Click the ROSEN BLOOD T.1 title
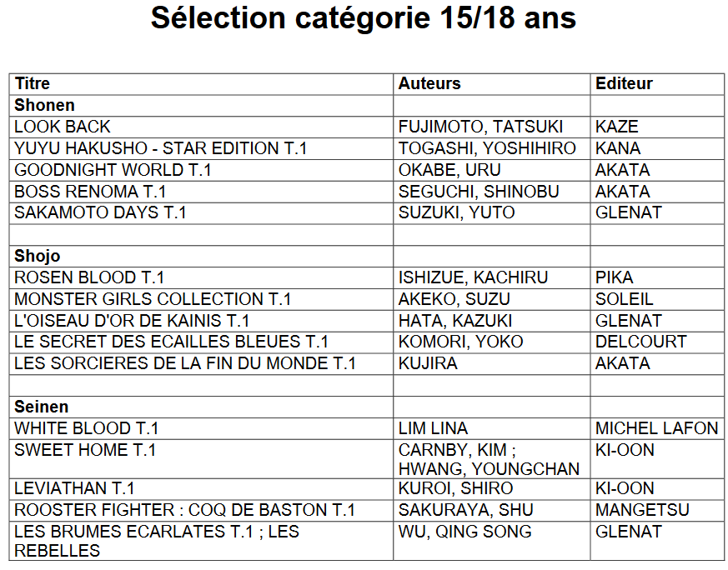The image size is (728, 570). pos(89,277)
